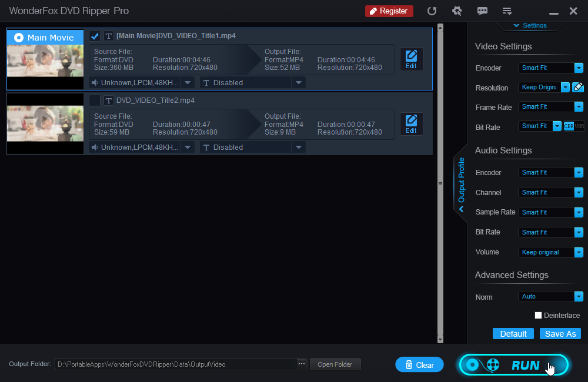Click the Output Folder path field
Screen dimensions: 588x382
[175, 364]
